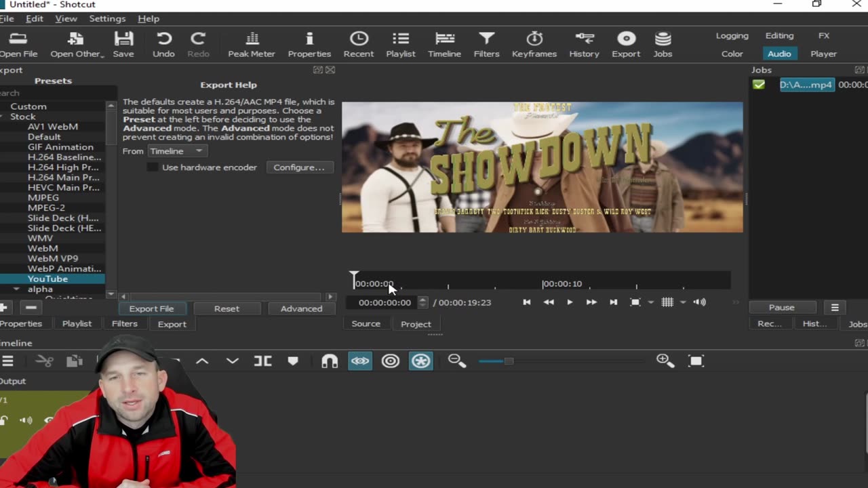Skip to the next point in player
The width and height of the screenshot is (868, 488).
(x=614, y=302)
